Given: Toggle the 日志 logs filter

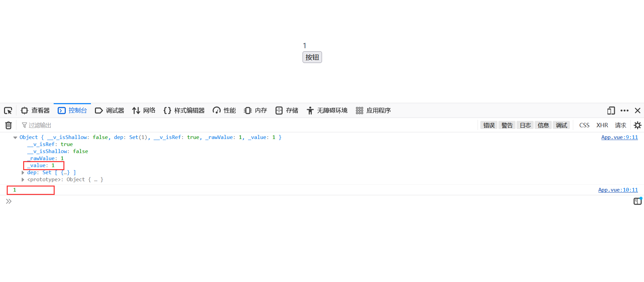Looking at the screenshot, I should click(x=525, y=125).
